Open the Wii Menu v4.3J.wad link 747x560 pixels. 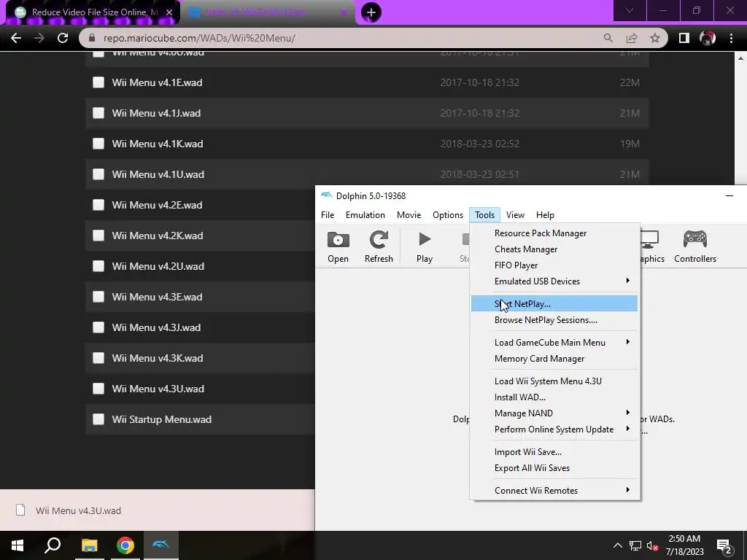pyautogui.click(x=156, y=327)
